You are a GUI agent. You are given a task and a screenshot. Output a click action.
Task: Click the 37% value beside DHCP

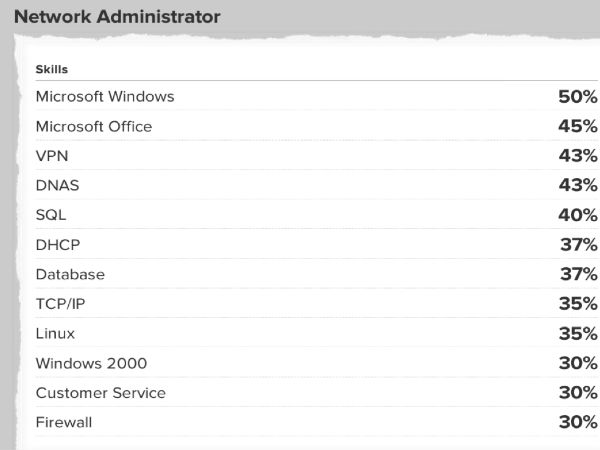tap(577, 245)
